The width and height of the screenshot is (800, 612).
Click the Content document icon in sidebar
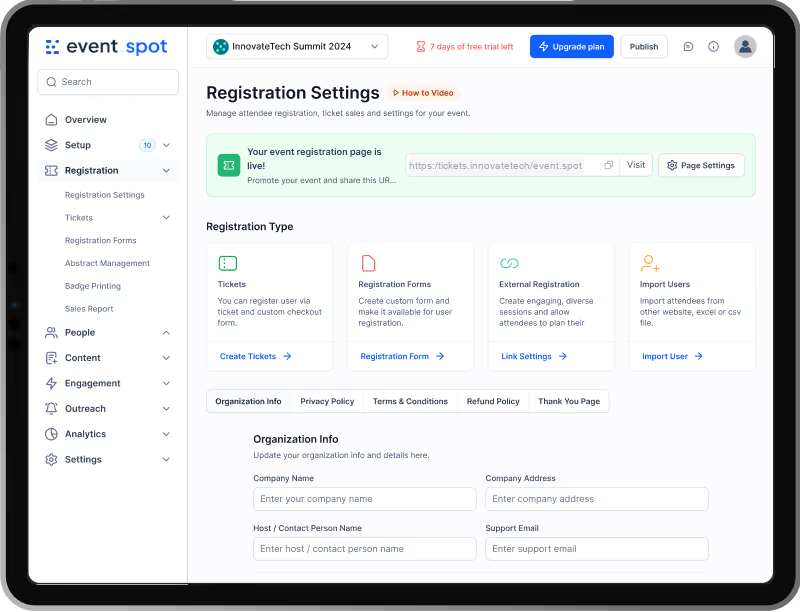(x=51, y=358)
